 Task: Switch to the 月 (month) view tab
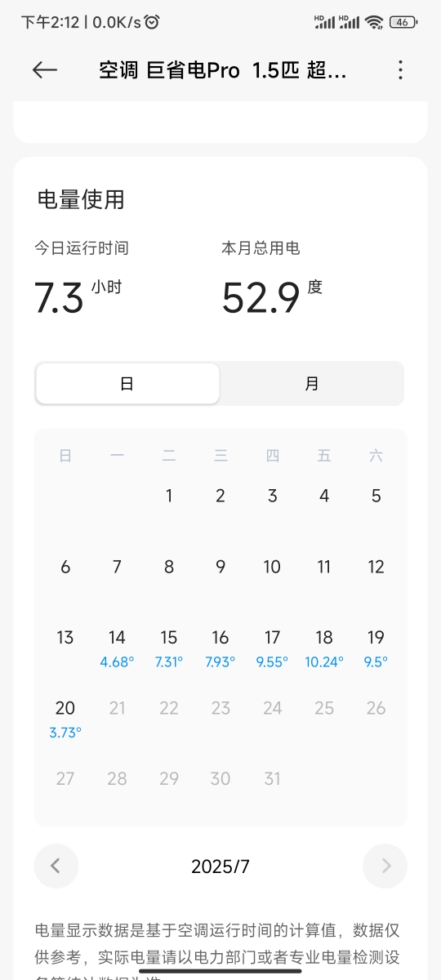[x=312, y=384]
